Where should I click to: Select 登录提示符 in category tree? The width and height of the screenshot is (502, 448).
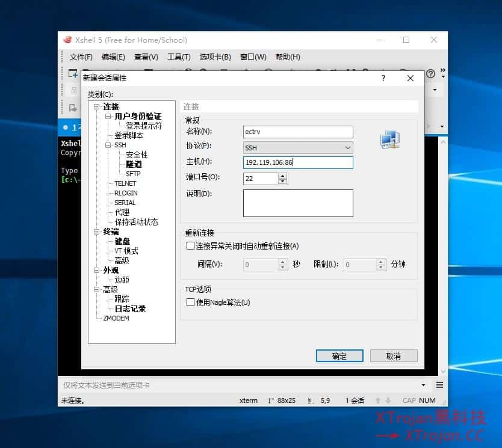coord(144,126)
